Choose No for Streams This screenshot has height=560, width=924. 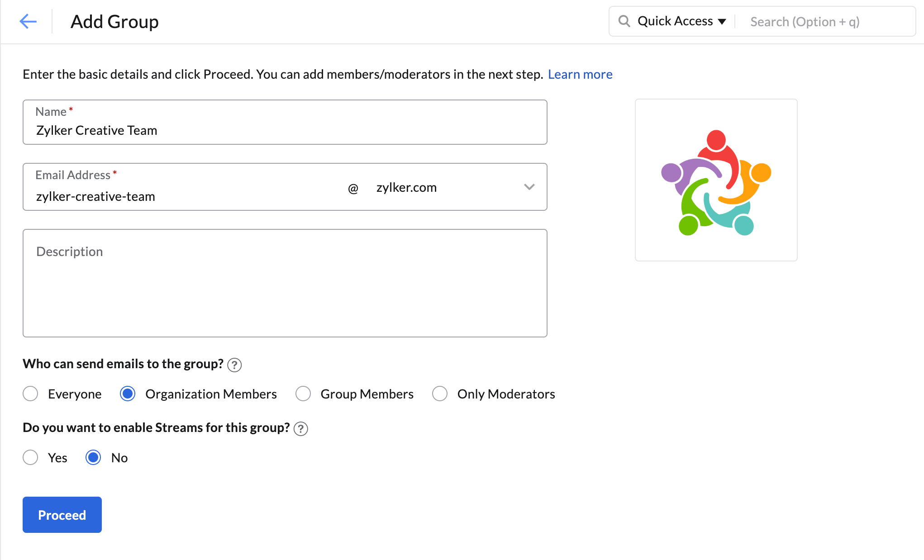click(x=93, y=457)
